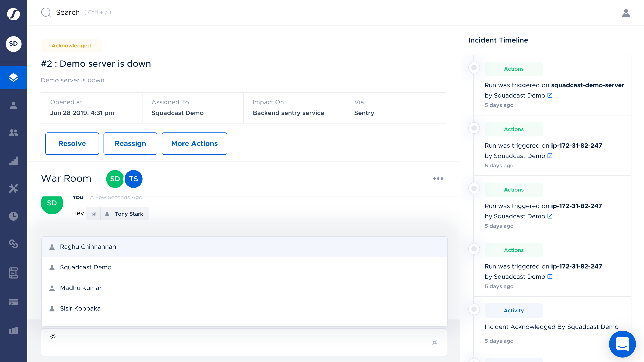Choose Madhu Kumar in mention suggestions
This screenshot has width=644, height=362.
[81, 288]
